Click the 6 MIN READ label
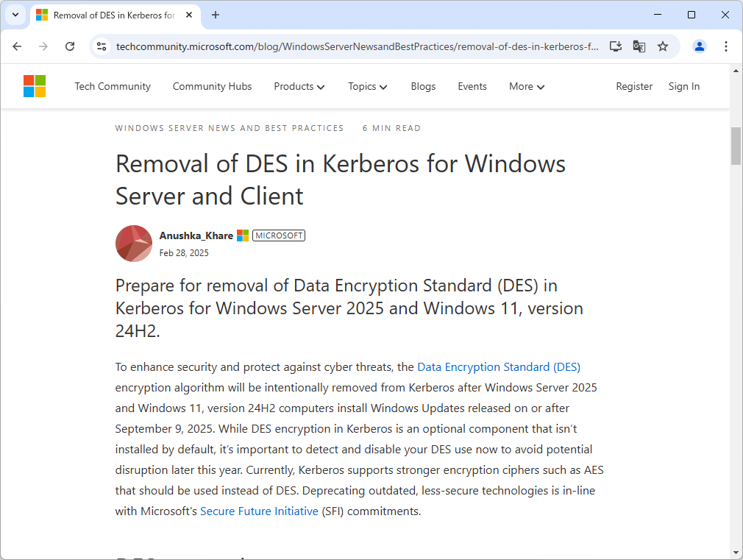Screen dimensions: 743x560 click(392, 128)
